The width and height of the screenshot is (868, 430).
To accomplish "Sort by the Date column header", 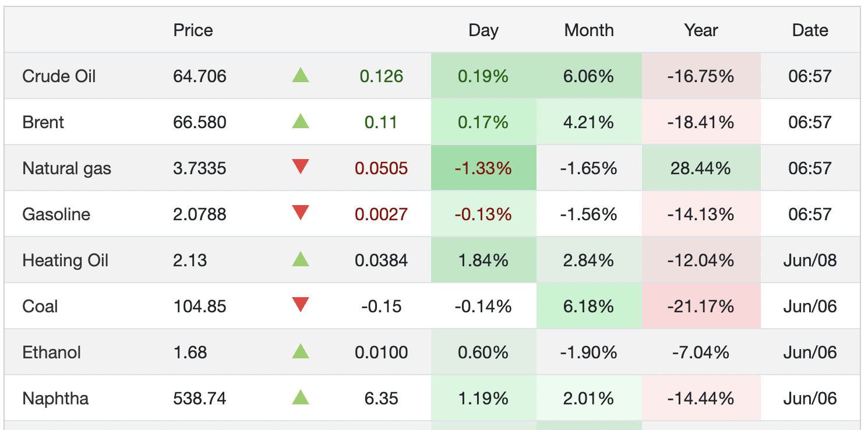I will (x=810, y=30).
